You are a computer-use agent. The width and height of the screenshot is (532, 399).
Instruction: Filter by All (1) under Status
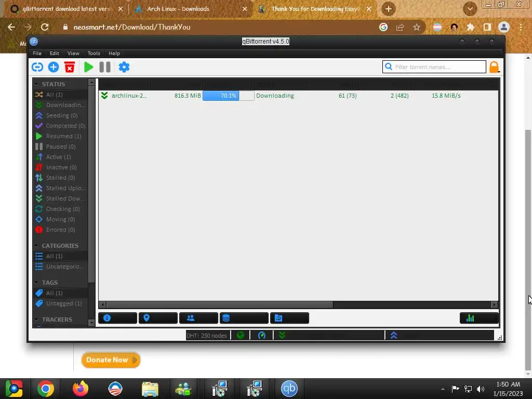[x=60, y=95]
